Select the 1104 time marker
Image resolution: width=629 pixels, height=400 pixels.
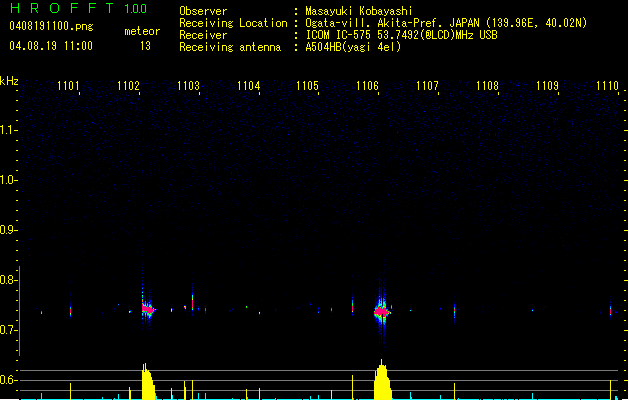(x=249, y=86)
